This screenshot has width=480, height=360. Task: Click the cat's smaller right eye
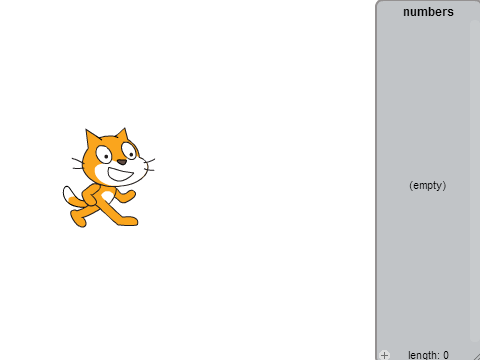(129, 151)
